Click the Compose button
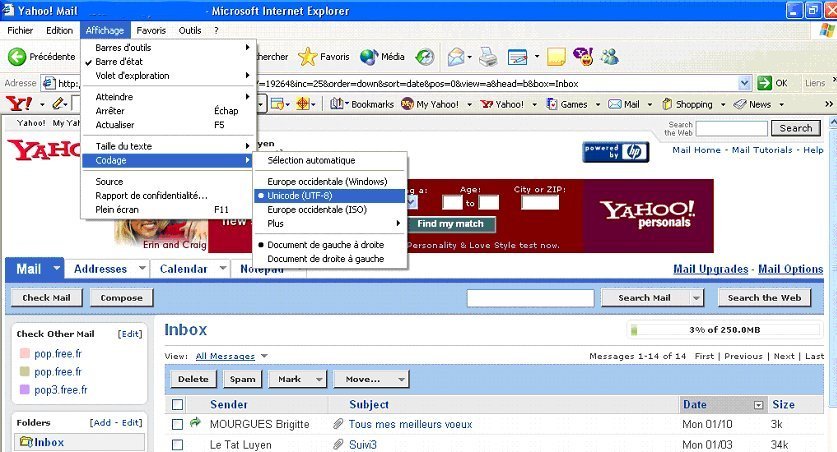 tap(121, 298)
